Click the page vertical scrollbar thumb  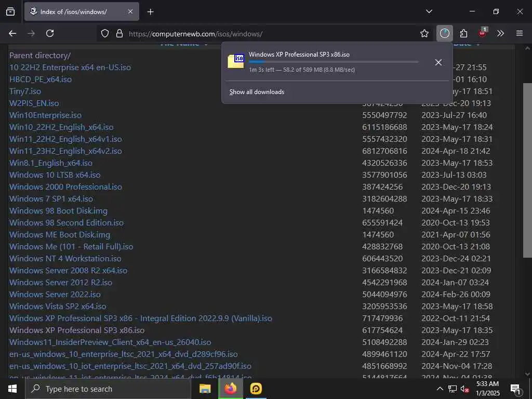tap(527, 170)
